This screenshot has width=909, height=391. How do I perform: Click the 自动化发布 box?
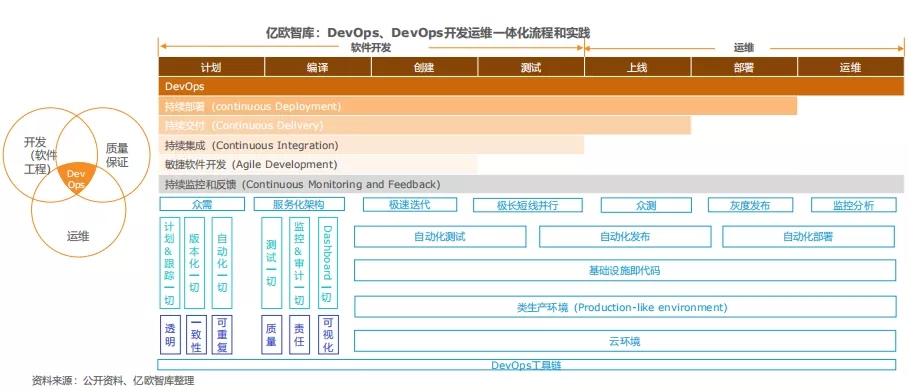click(x=625, y=237)
